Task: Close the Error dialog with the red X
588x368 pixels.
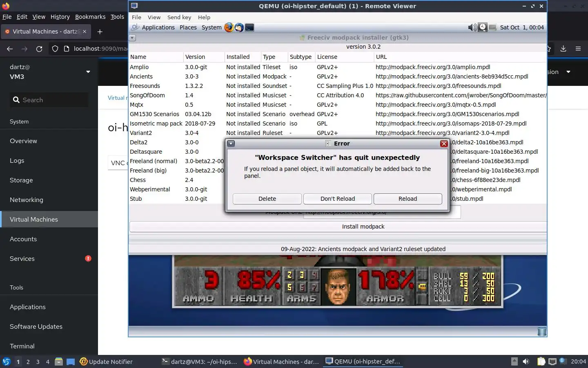Action: 444,144
